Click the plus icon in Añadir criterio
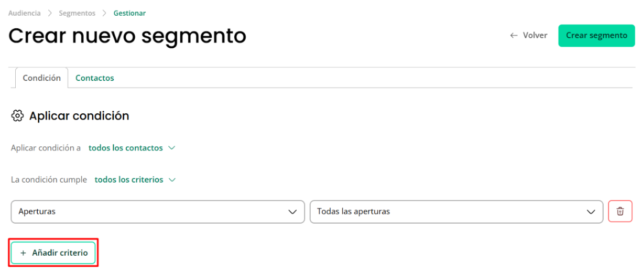The image size is (644, 274). tap(23, 253)
